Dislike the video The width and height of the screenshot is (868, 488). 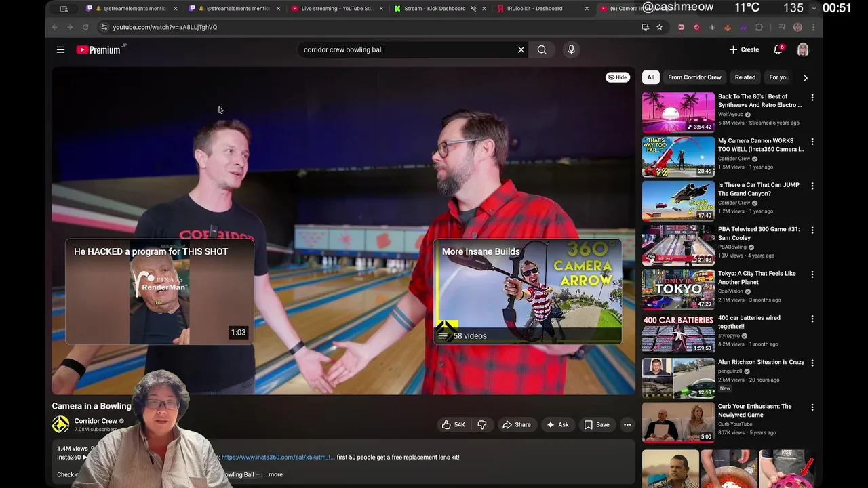482,424
